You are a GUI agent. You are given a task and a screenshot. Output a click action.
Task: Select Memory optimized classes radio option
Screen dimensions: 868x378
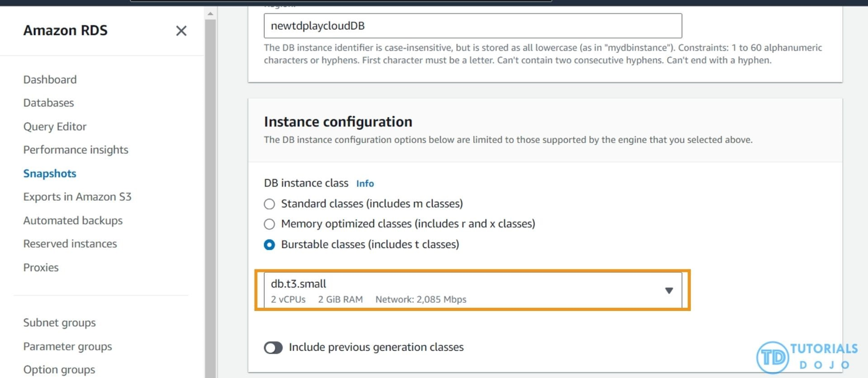coord(270,224)
